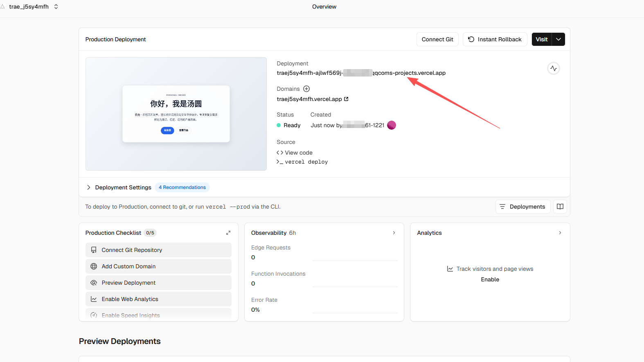Open the documentation book icon beside Deployments
The image size is (644, 362).
[x=560, y=207]
